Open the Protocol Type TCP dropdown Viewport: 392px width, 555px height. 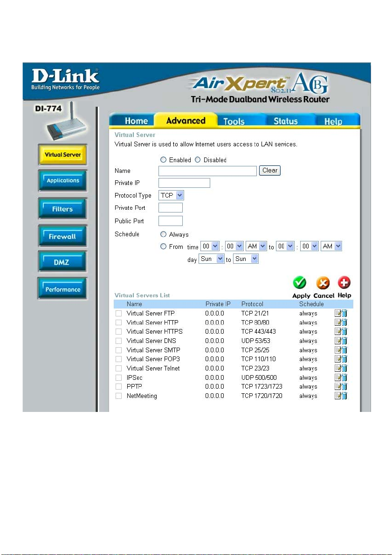(172, 195)
